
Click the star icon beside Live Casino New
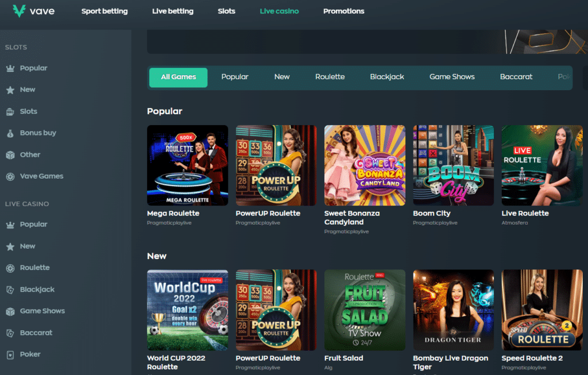[10, 246]
